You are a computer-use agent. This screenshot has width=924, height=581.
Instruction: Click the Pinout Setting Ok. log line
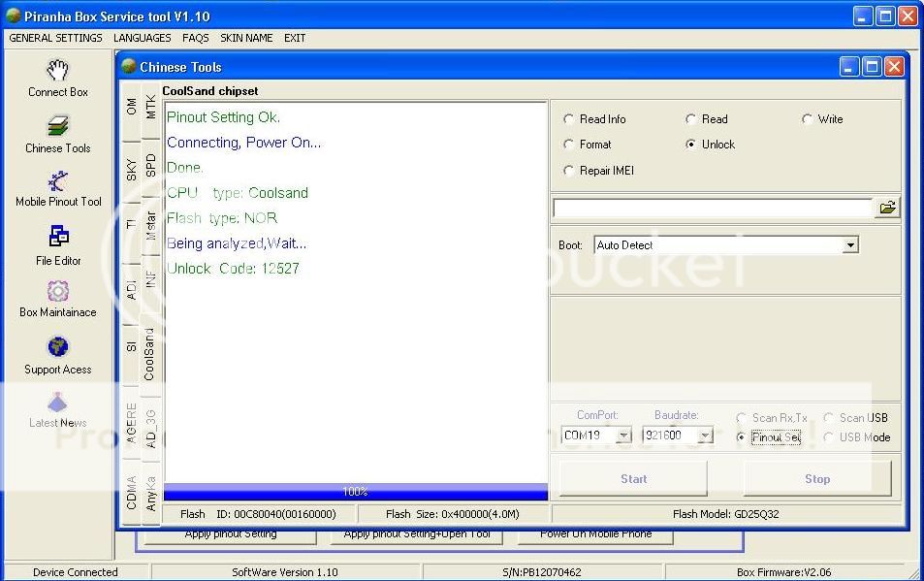223,117
